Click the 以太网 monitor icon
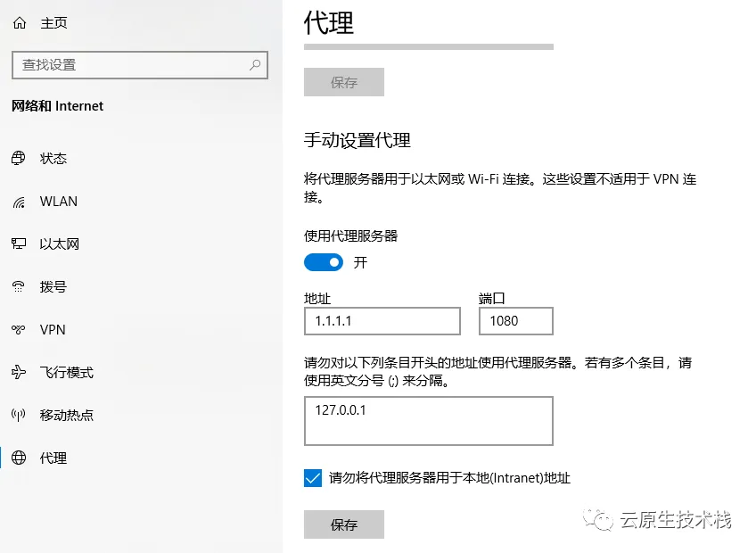 (x=19, y=243)
